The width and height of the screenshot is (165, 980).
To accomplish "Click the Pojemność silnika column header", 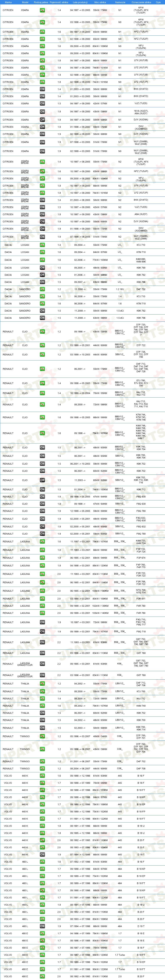I will pos(59,2).
